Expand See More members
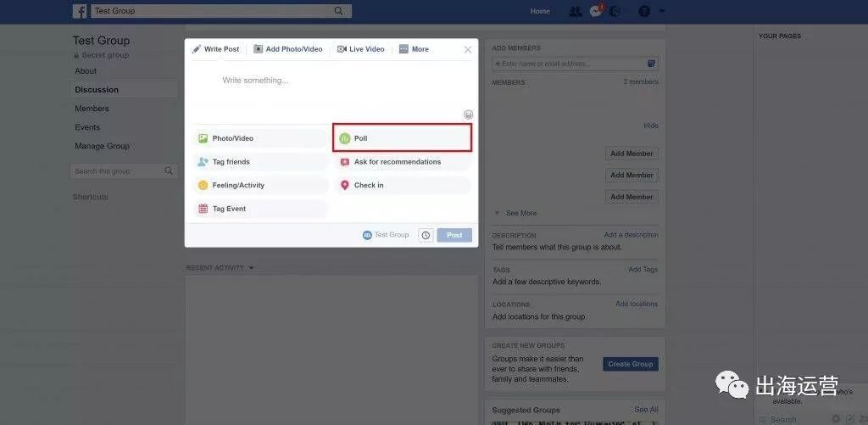 tap(515, 213)
